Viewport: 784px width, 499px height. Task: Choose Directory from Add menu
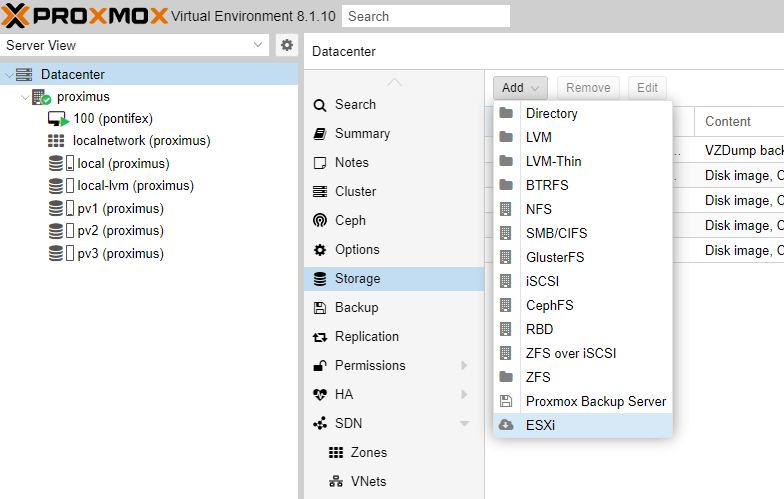582,114
